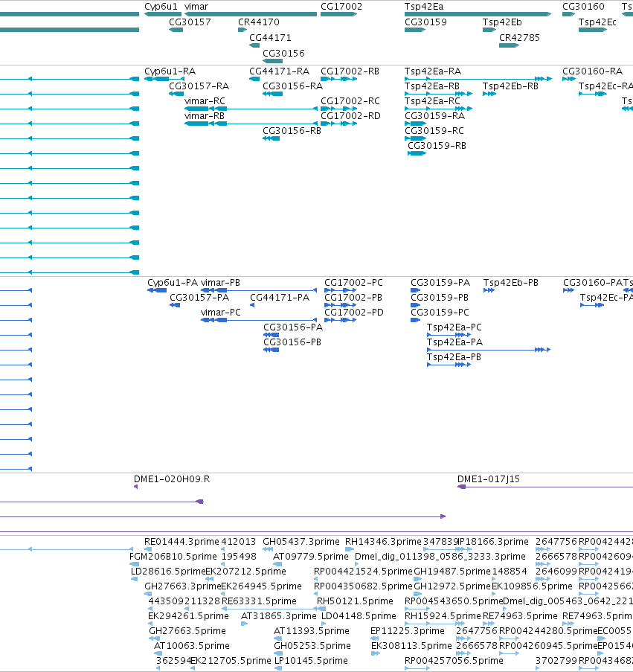The width and height of the screenshot is (633, 672).
Task: Click the CG30156 gene label
Action: [x=283, y=54]
